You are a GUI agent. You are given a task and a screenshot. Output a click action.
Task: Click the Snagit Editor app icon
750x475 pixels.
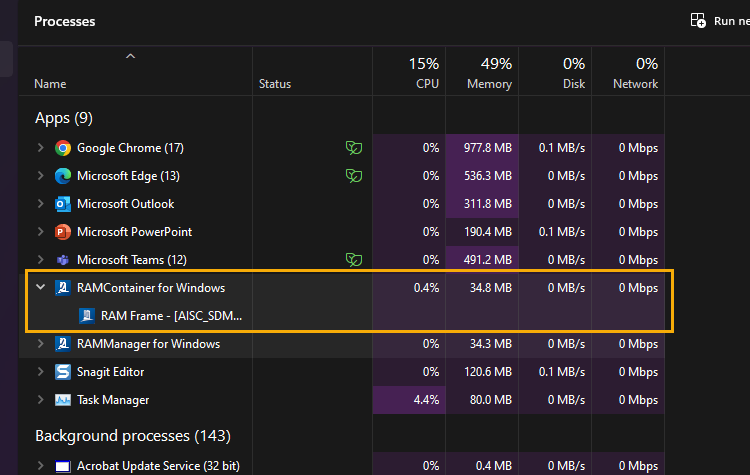tap(63, 372)
